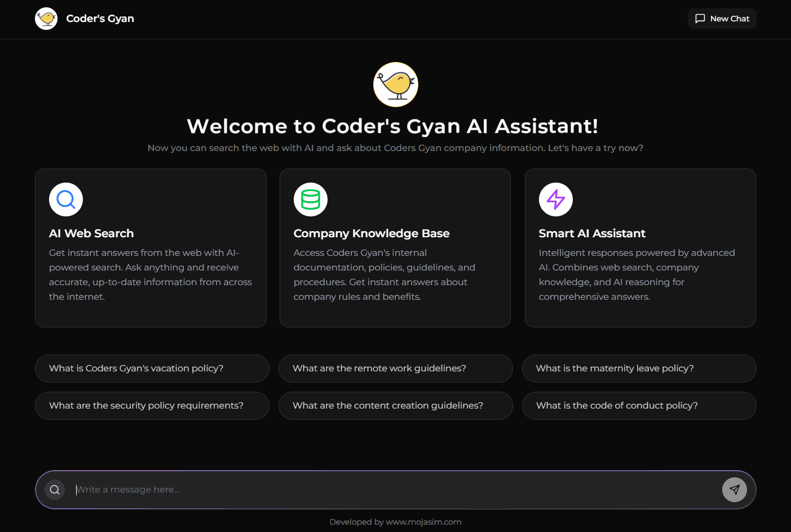
Task: Ask about Coders Gyan's vacation policy
Action: (x=152, y=368)
